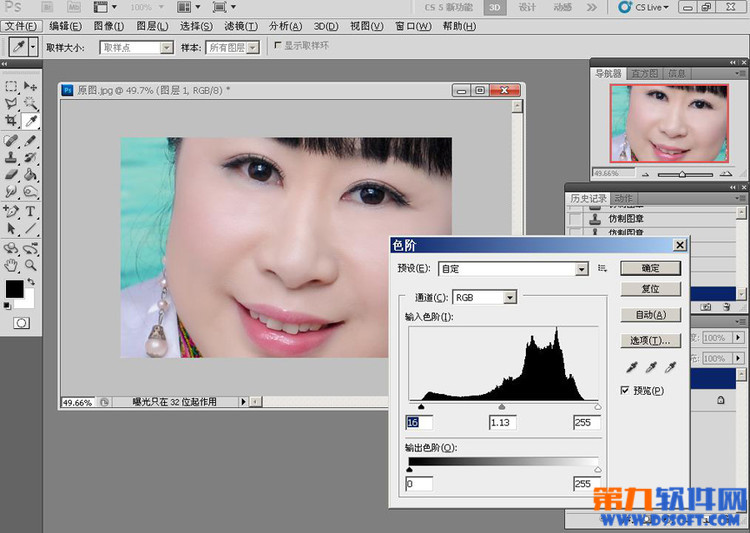Screen dimensions: 750x533
Task: Reset to default foreground and background colors
Action: (x=7, y=306)
